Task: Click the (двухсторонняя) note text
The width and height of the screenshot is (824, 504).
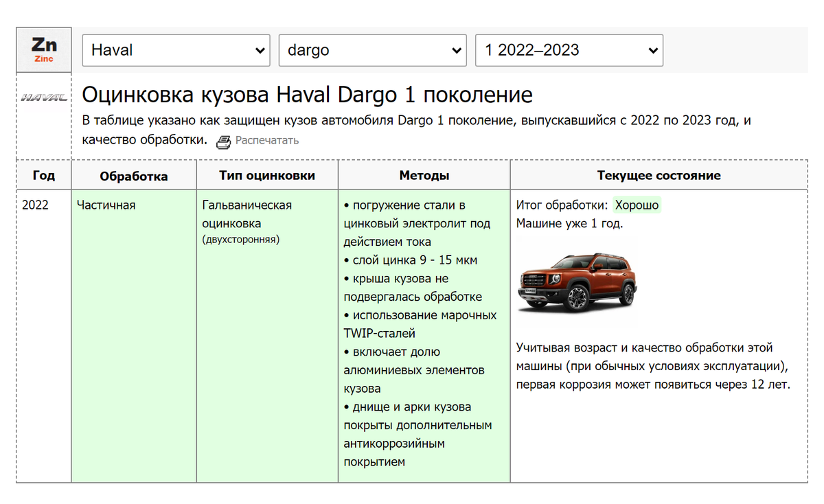Action: pyautogui.click(x=241, y=240)
